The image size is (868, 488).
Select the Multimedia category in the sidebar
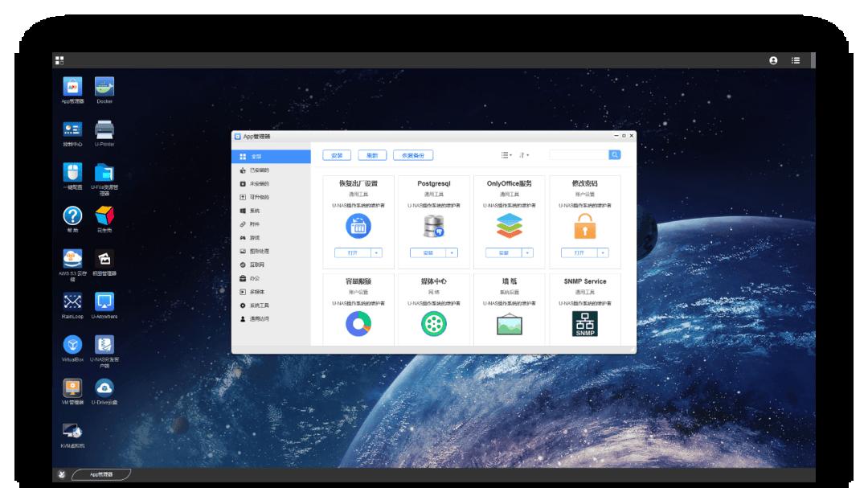(272, 292)
